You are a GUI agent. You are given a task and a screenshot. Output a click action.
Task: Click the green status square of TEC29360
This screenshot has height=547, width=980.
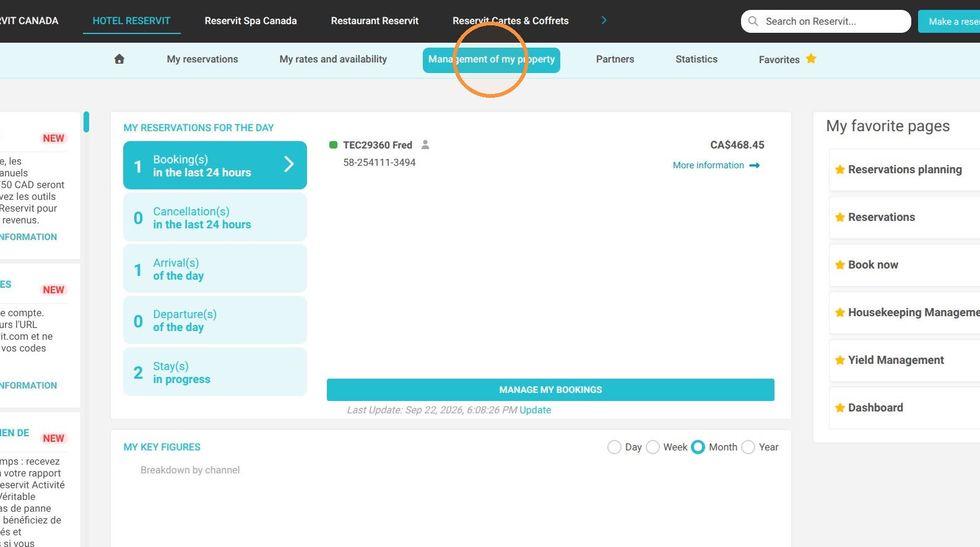tap(333, 145)
